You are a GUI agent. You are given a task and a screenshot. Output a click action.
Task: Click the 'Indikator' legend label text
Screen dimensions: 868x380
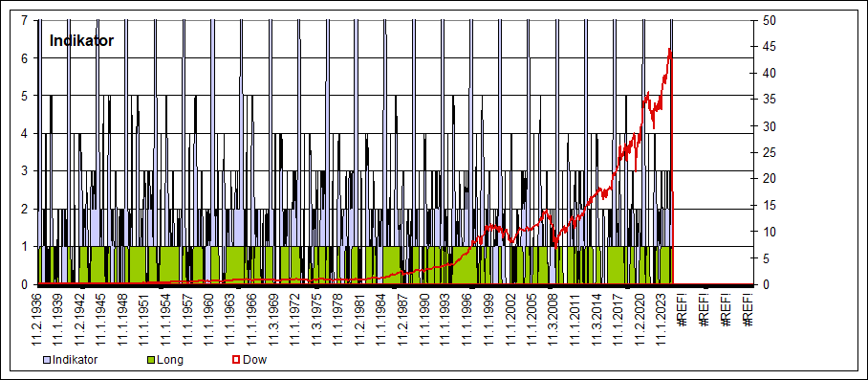coord(75,360)
